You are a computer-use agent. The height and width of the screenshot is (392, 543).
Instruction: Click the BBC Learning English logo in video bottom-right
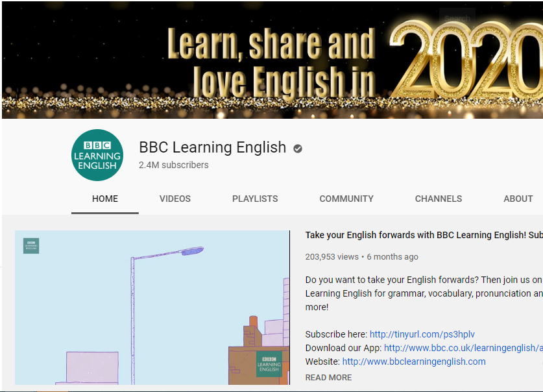click(x=269, y=364)
